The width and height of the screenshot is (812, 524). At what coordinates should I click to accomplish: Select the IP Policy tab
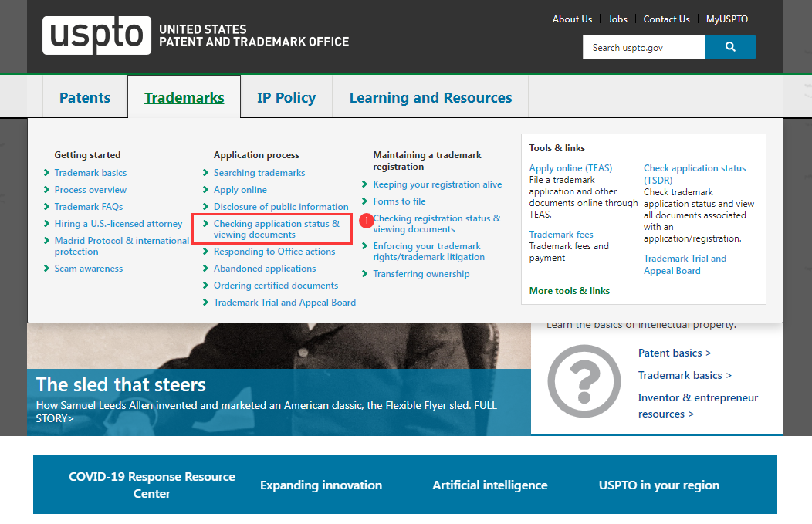(x=286, y=97)
